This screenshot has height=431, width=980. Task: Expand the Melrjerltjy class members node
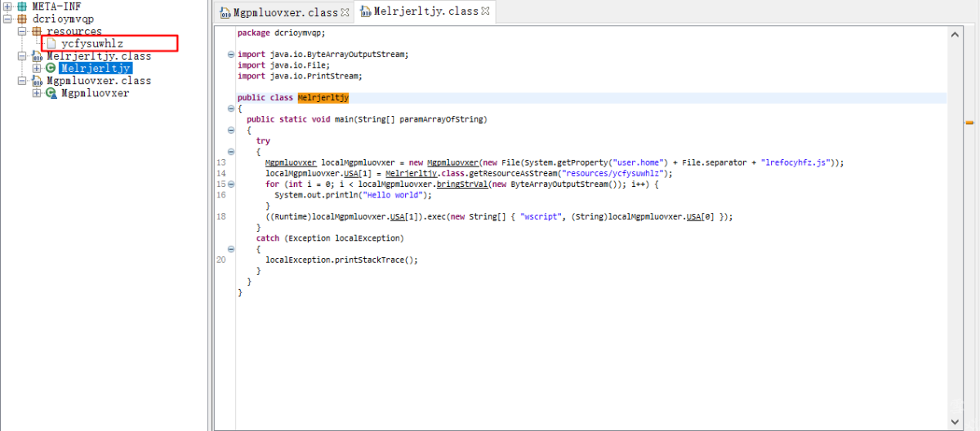pyautogui.click(x=36, y=69)
